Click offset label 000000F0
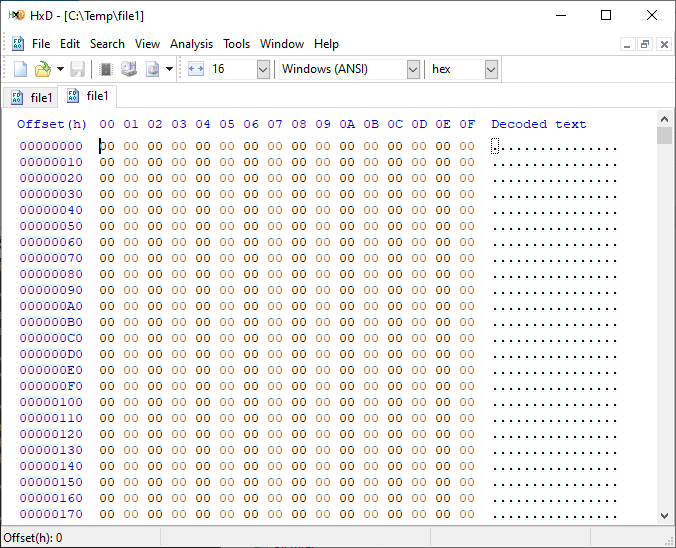676x548 pixels. coord(51,386)
